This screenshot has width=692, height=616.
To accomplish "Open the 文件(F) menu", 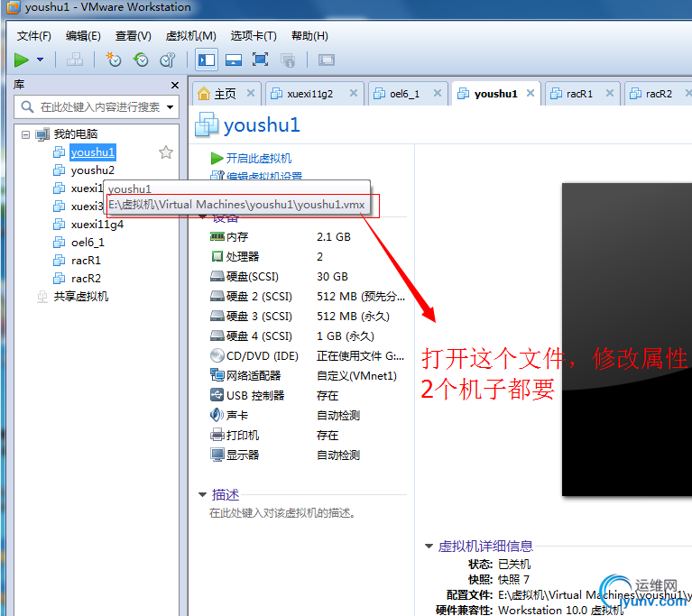I will (x=34, y=36).
